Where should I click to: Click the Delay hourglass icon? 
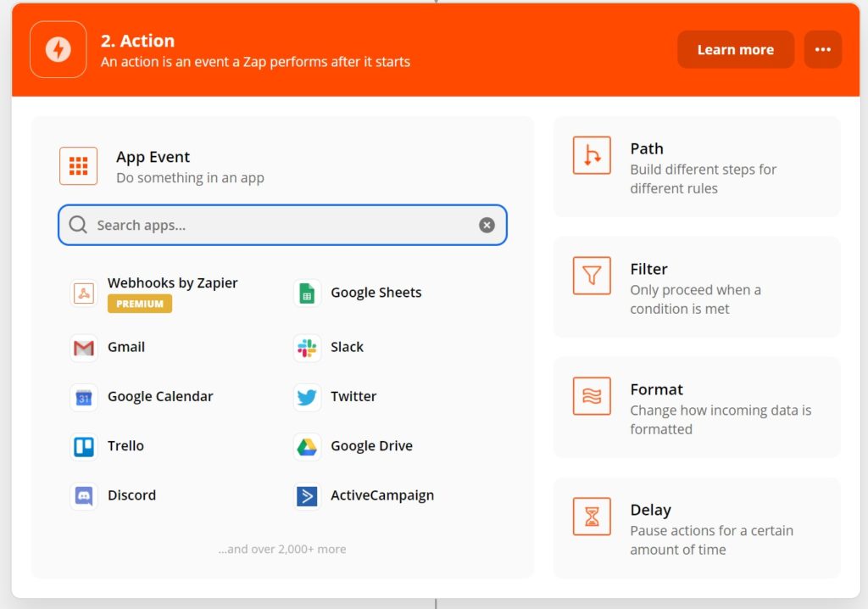point(592,517)
